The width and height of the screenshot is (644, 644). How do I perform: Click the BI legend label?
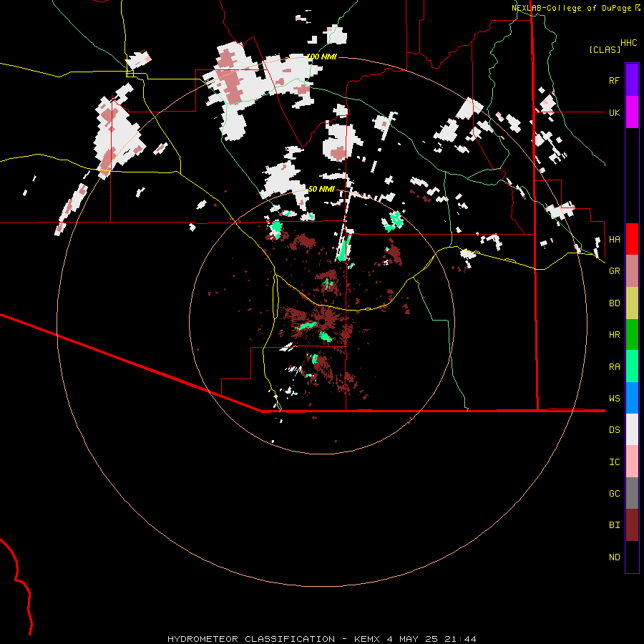coord(614,525)
